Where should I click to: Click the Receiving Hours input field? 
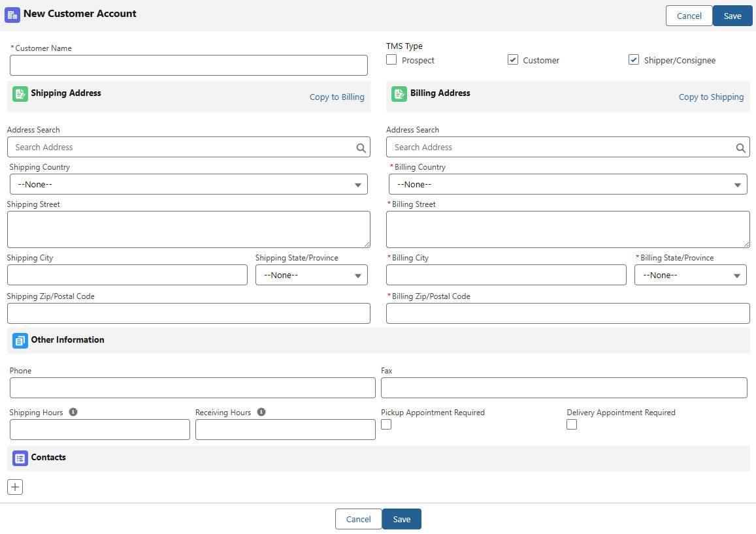[x=286, y=430]
